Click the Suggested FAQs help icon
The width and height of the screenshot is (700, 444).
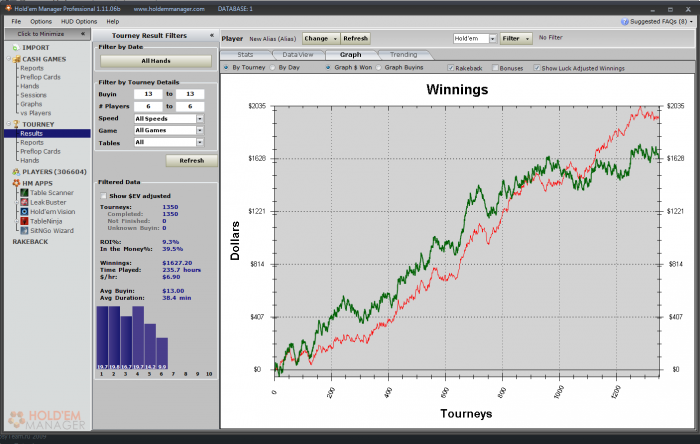click(625, 21)
